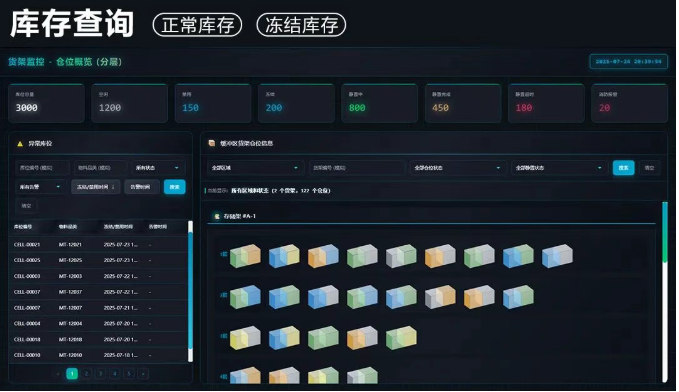Screen dimensions: 679x392
Task: Select the last cube in layer 3 row
Action: click(x=401, y=338)
